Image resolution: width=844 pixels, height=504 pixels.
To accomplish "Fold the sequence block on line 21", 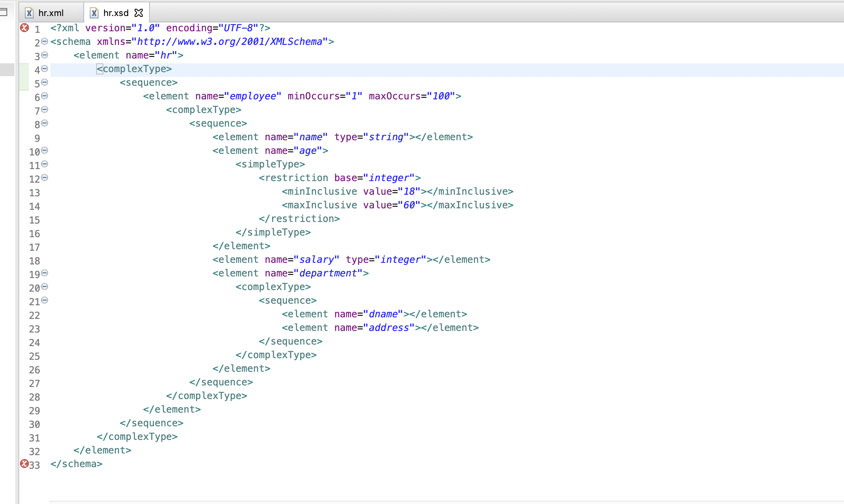I will [x=45, y=300].
